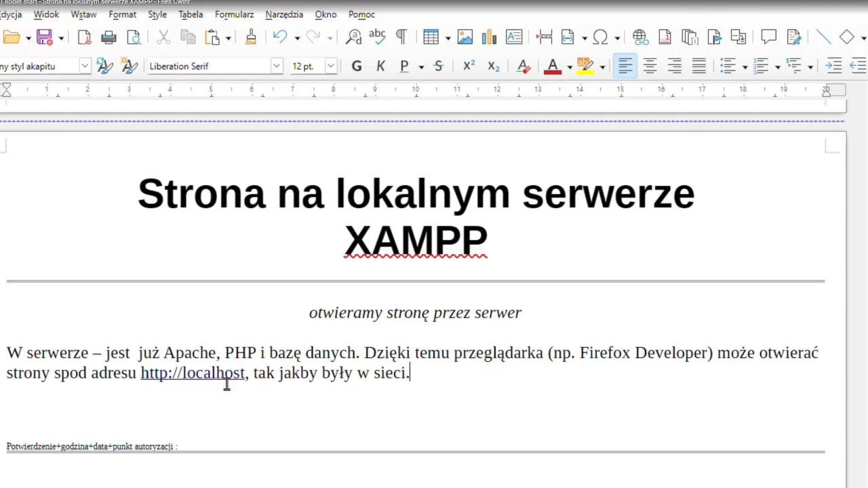
Task: Insert a table into the document
Action: coord(431,37)
